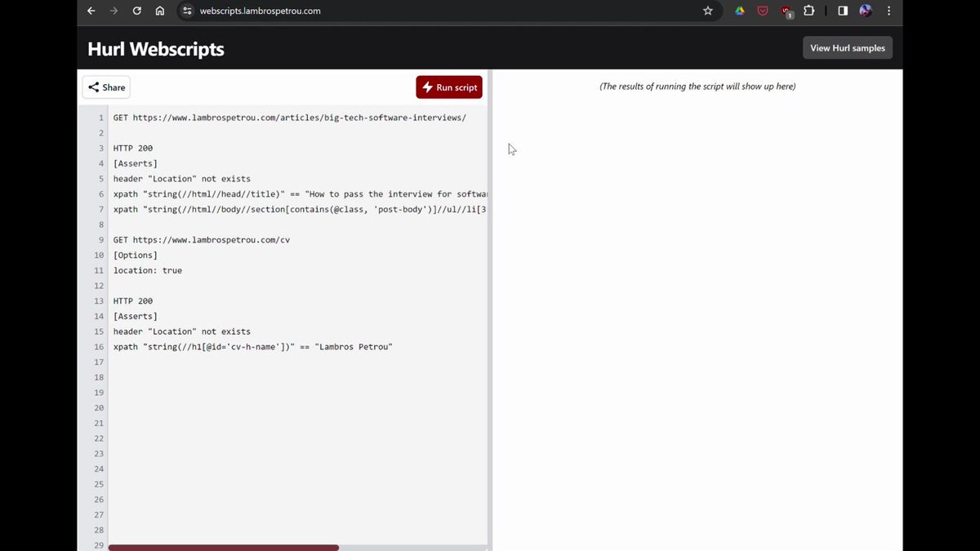This screenshot has width=980, height=551.
Task: Click the xpath 'Lambros Petrou' assertion line
Action: (x=253, y=347)
